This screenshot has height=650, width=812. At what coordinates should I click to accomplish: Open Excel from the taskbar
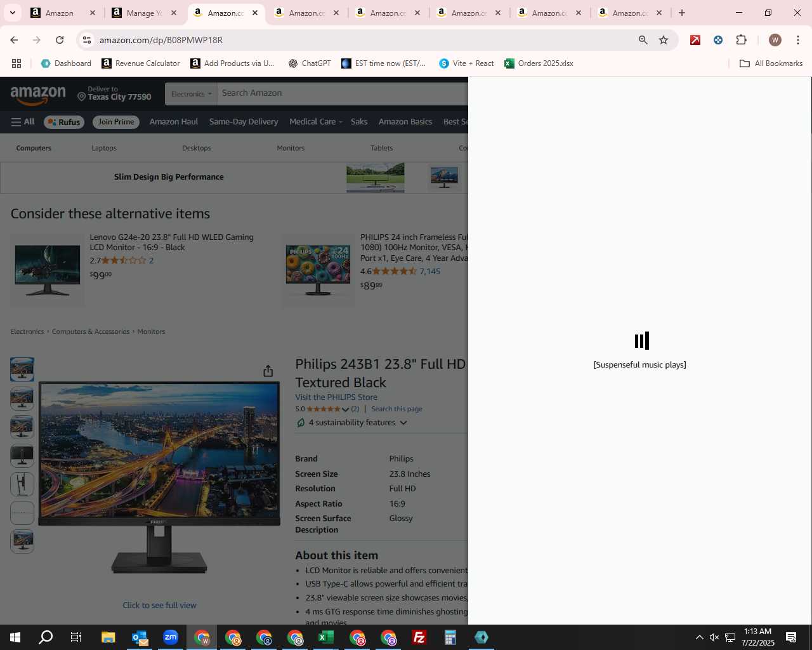pyautogui.click(x=326, y=637)
